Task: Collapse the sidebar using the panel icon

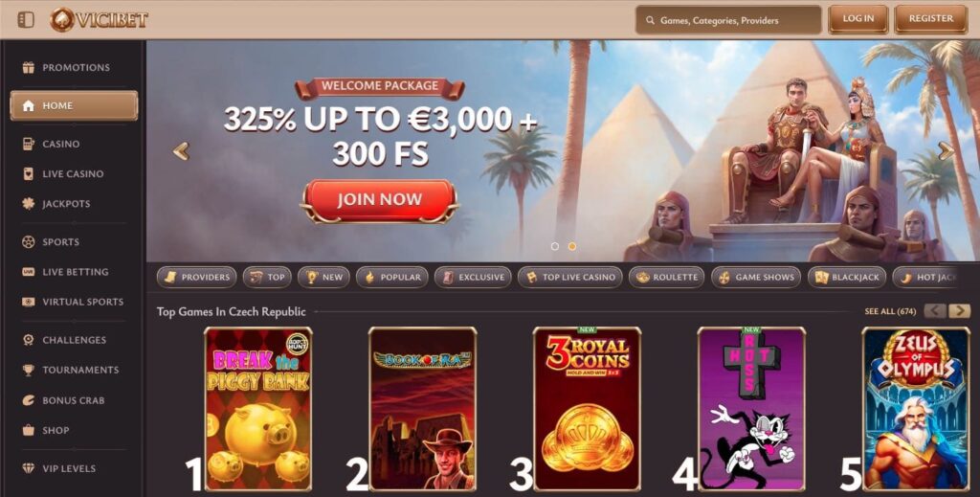Action: (x=26, y=19)
